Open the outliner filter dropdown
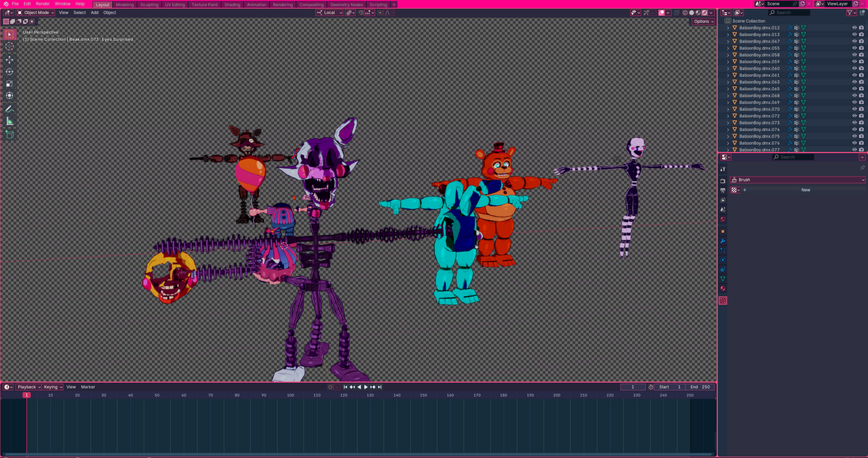 [851, 12]
